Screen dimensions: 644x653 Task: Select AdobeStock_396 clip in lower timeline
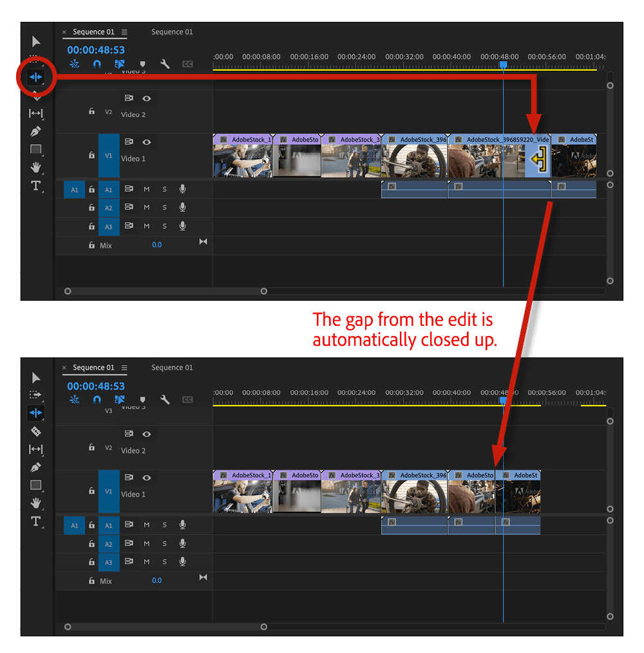tap(415, 491)
